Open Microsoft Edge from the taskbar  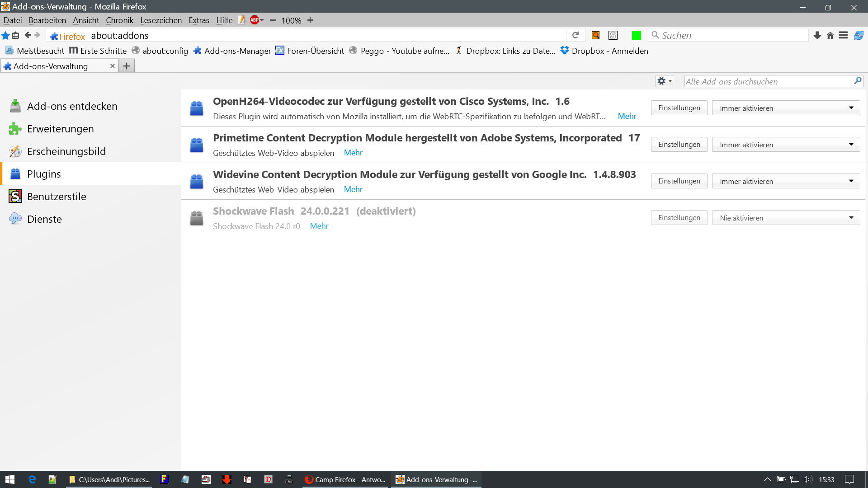[32, 479]
